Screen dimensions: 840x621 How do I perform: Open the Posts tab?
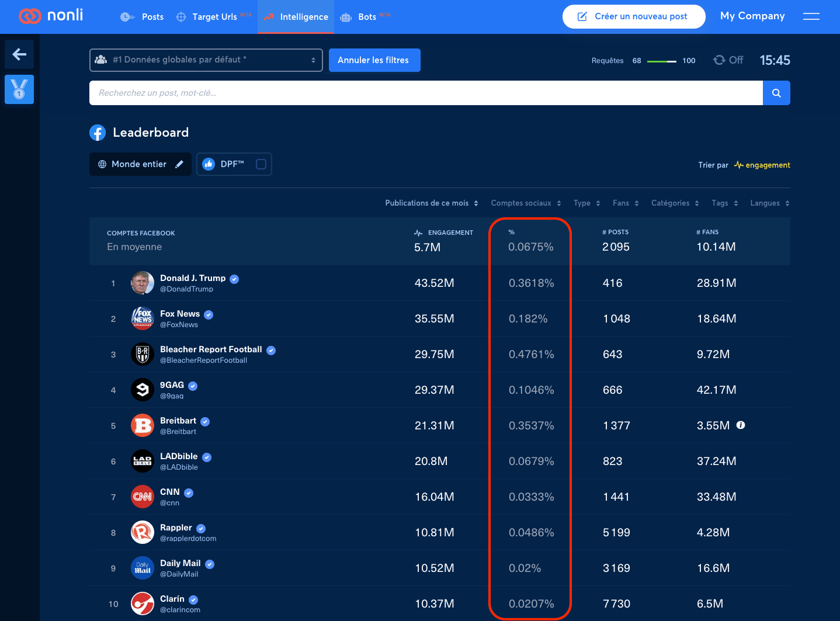pyautogui.click(x=142, y=17)
